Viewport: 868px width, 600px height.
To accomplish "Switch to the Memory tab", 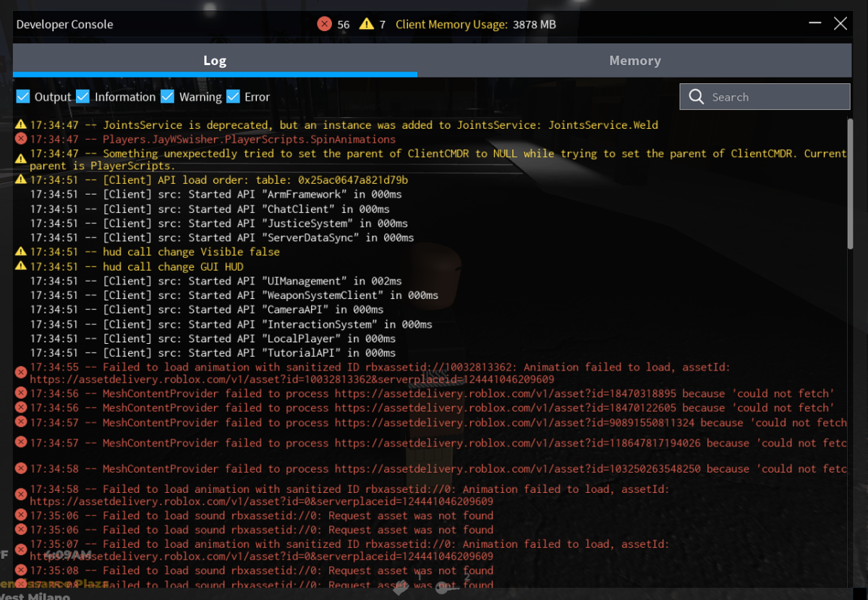I will click(x=634, y=61).
